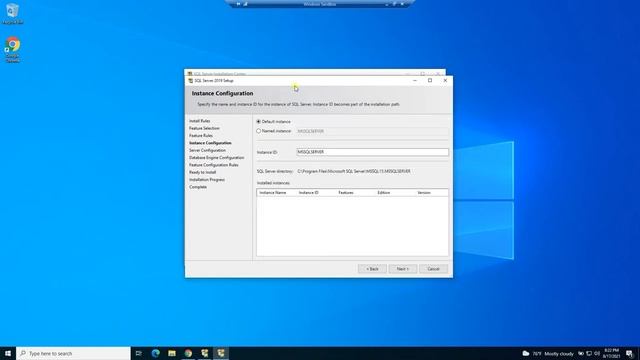This screenshot has height=360, width=640.
Task: Click the SQL Server directory path text
Action: pyautogui.click(x=354, y=171)
